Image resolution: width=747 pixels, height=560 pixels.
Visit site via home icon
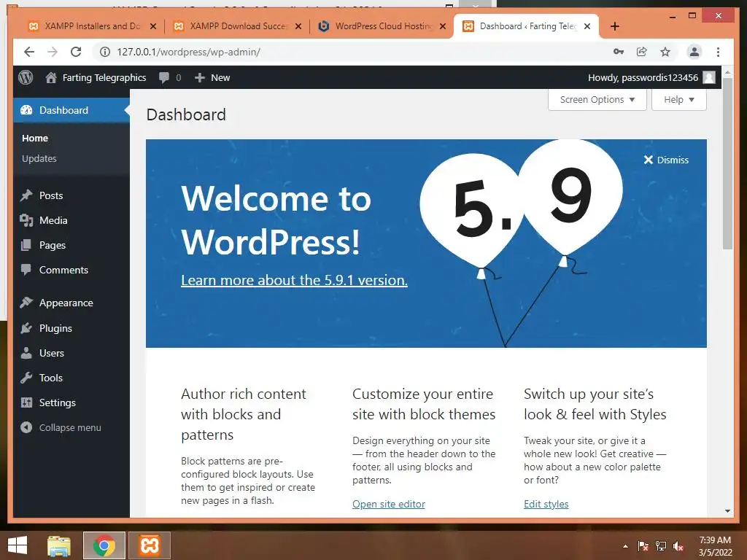point(51,77)
